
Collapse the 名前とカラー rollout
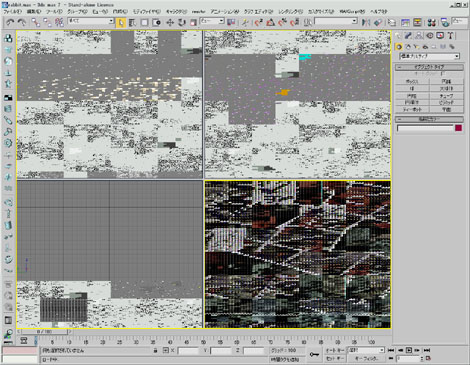429,119
